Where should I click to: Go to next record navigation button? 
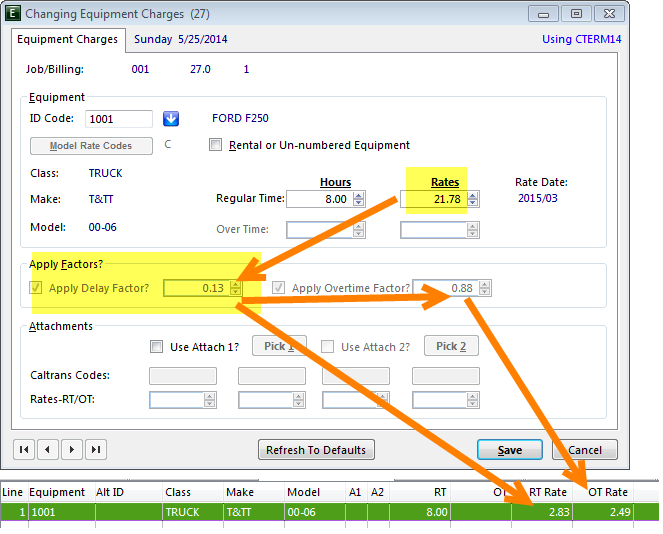[x=72, y=449]
